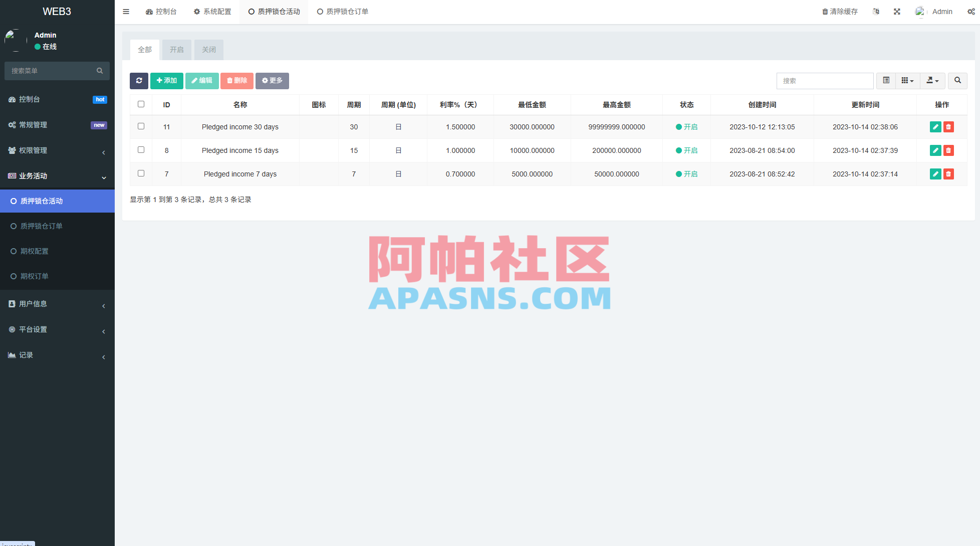
Task: Check the row for Pledged income 15 days
Action: [x=141, y=150]
